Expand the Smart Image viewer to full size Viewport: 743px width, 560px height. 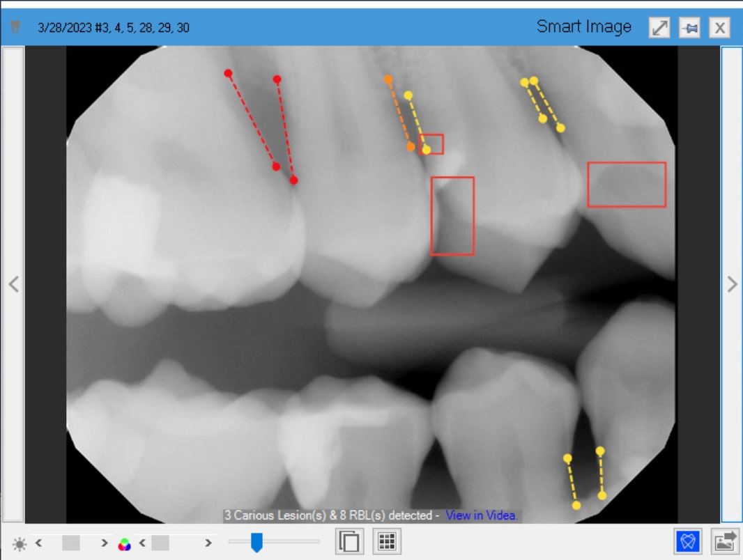point(659,27)
